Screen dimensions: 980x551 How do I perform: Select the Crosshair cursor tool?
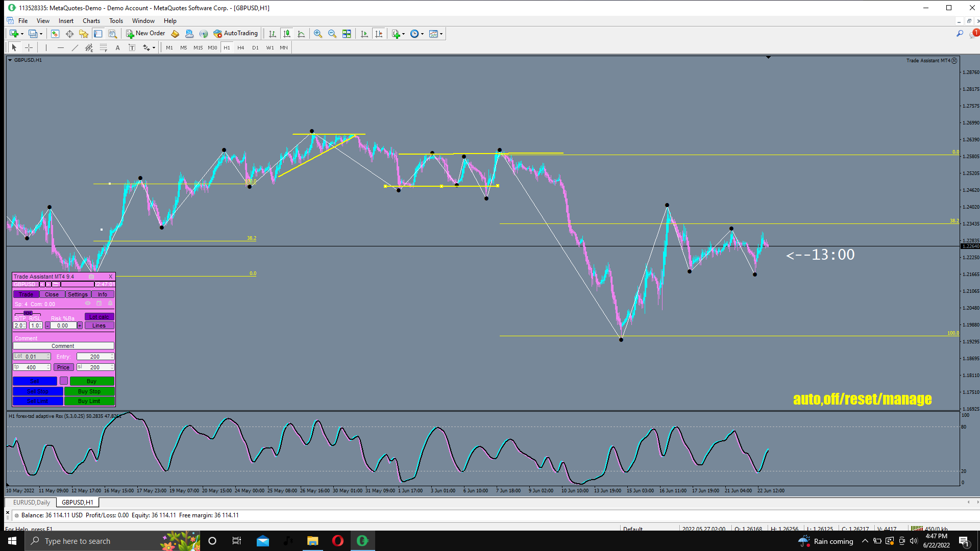[x=29, y=47]
